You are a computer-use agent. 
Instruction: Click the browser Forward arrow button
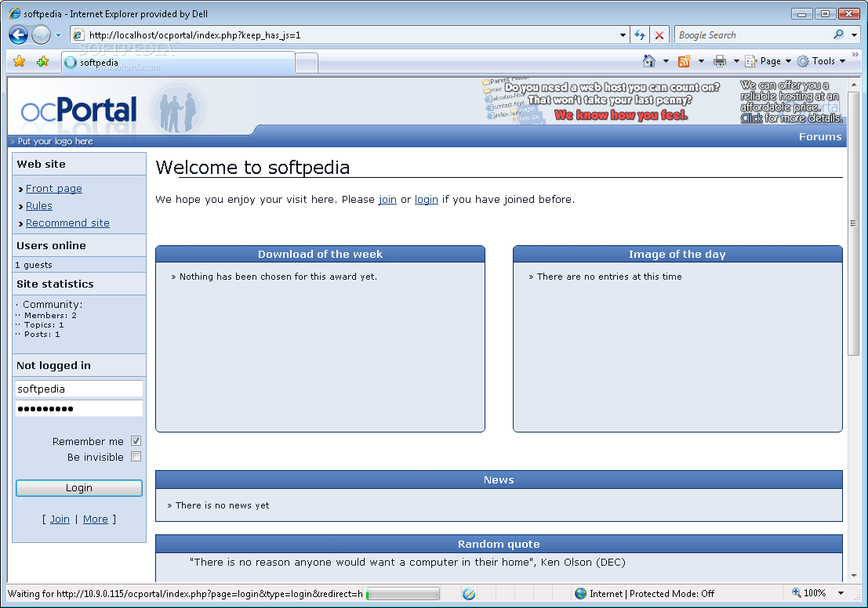tap(41, 34)
